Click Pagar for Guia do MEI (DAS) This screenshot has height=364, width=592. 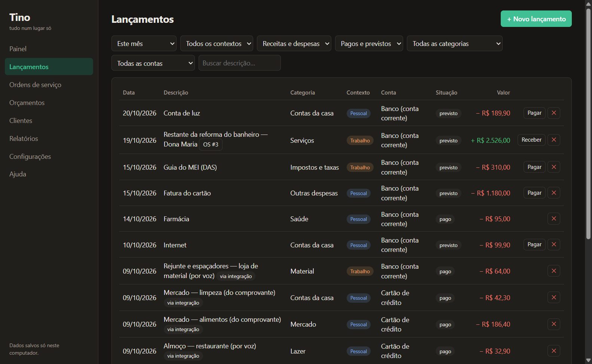[534, 167]
